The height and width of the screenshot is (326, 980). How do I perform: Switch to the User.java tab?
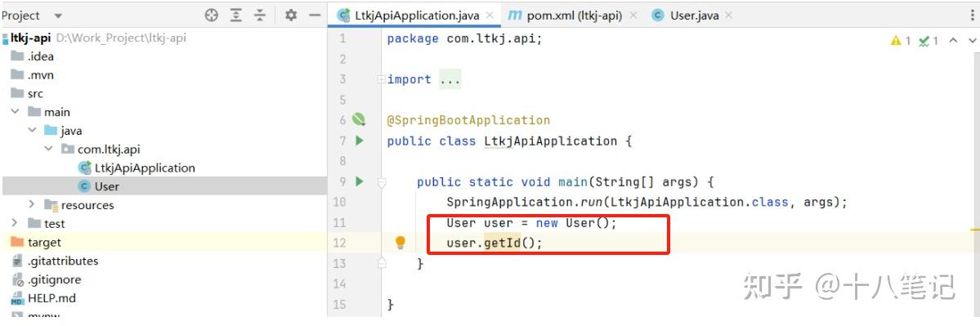click(x=687, y=16)
